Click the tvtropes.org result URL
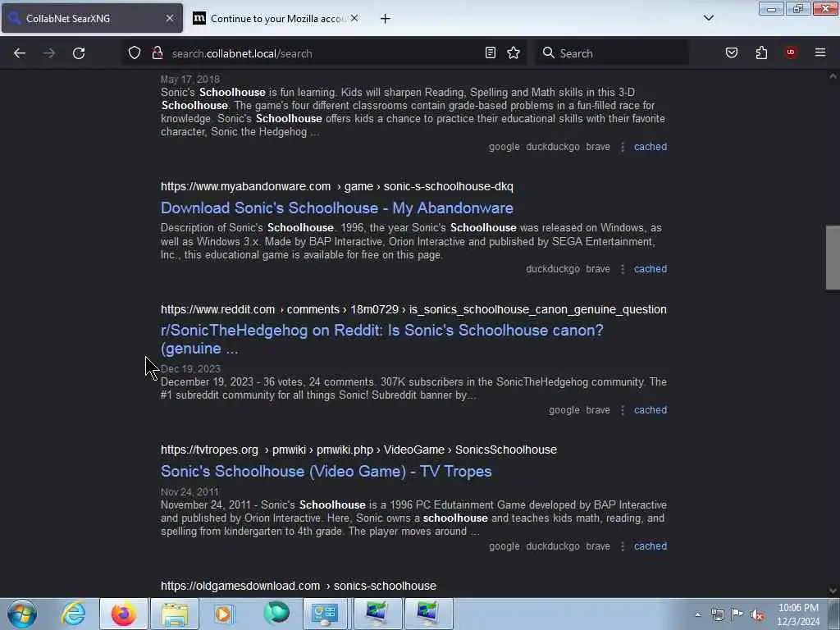Image resolution: width=840 pixels, height=630 pixels. [359, 450]
